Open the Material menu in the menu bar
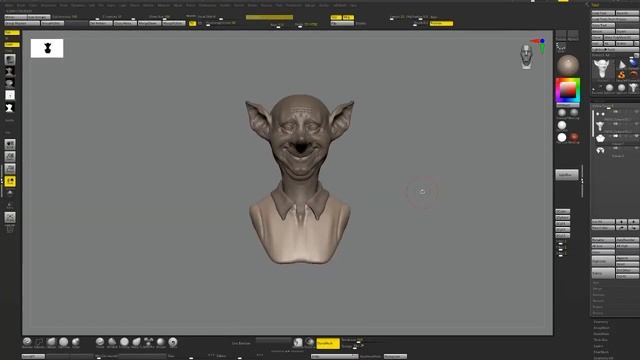Screen dimensions: 640x360 click(163, 5)
